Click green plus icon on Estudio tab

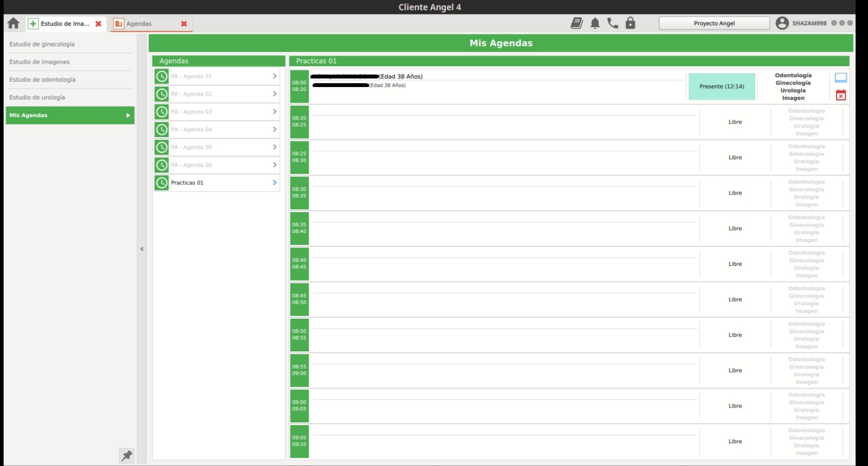33,23
